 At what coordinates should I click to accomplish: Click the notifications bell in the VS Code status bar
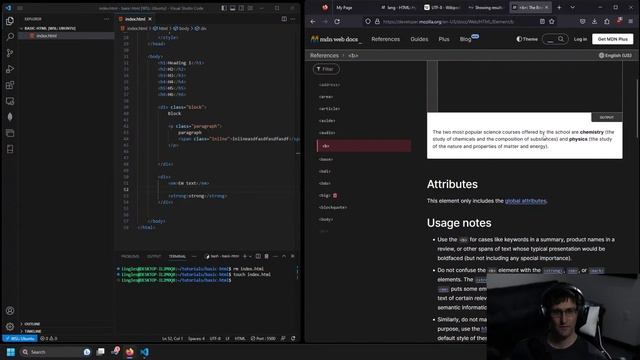293,338
